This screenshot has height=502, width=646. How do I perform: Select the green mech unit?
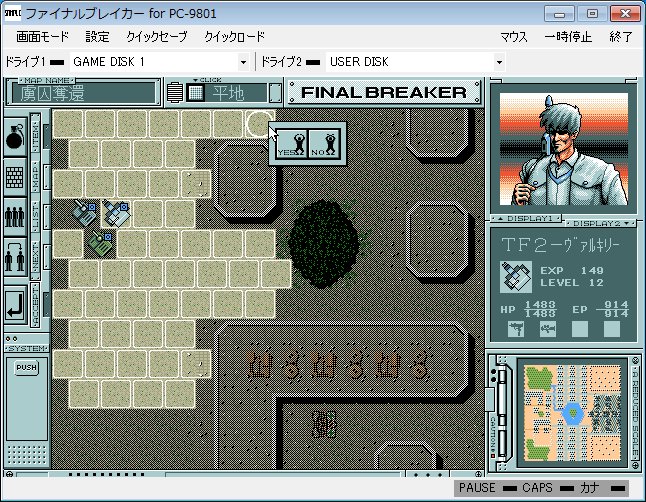(100, 244)
